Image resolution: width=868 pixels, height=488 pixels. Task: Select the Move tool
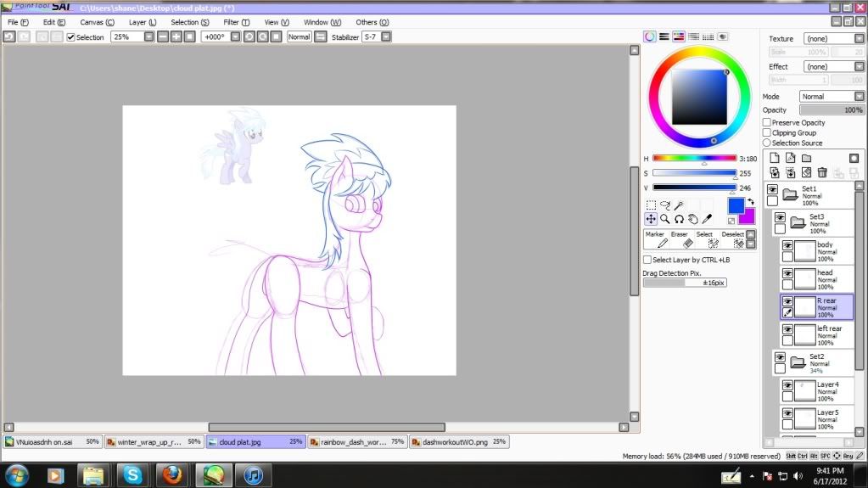click(651, 219)
